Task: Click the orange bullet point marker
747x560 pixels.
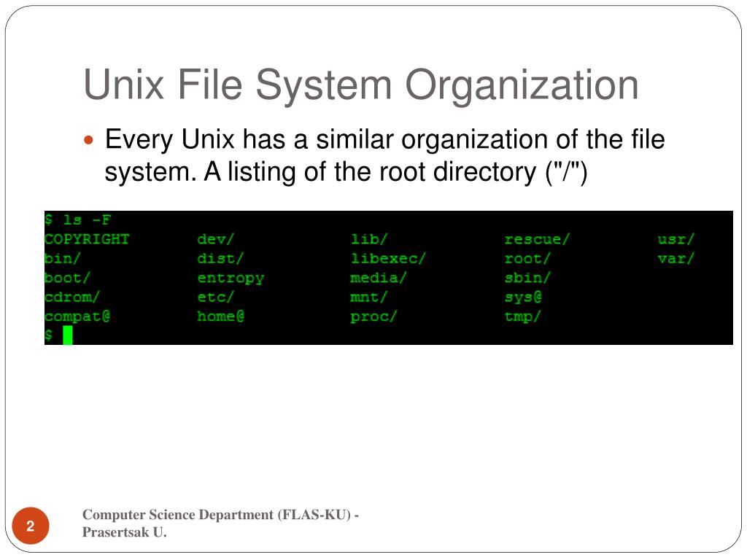Action: coord(90,139)
